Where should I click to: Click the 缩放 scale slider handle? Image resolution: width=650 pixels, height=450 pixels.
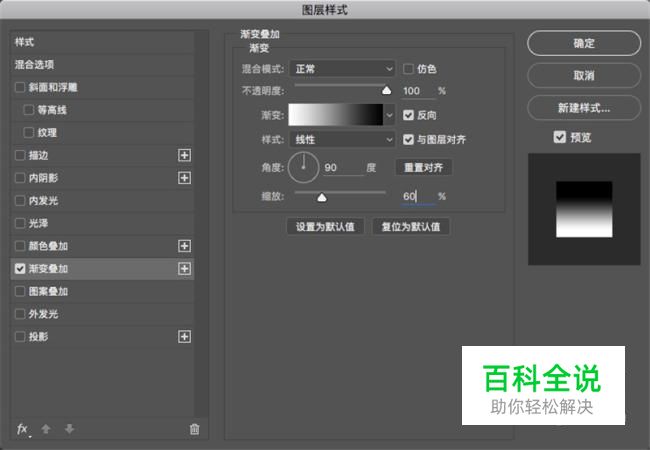point(322,197)
